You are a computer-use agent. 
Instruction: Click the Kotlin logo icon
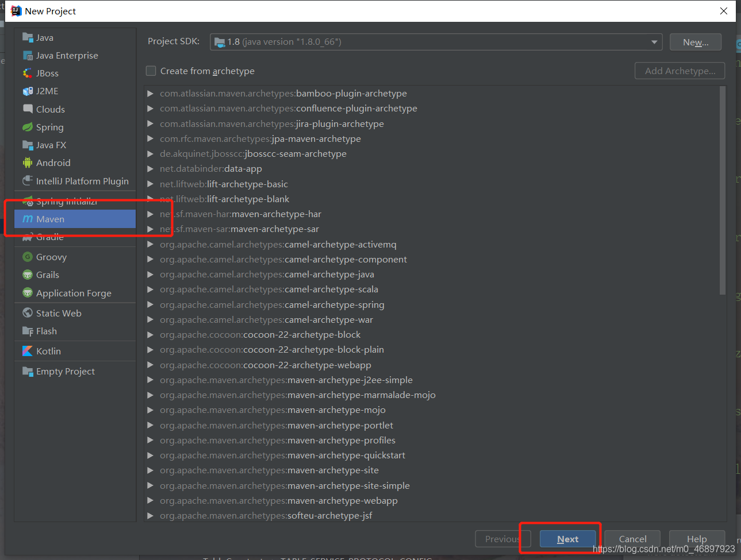(28, 351)
